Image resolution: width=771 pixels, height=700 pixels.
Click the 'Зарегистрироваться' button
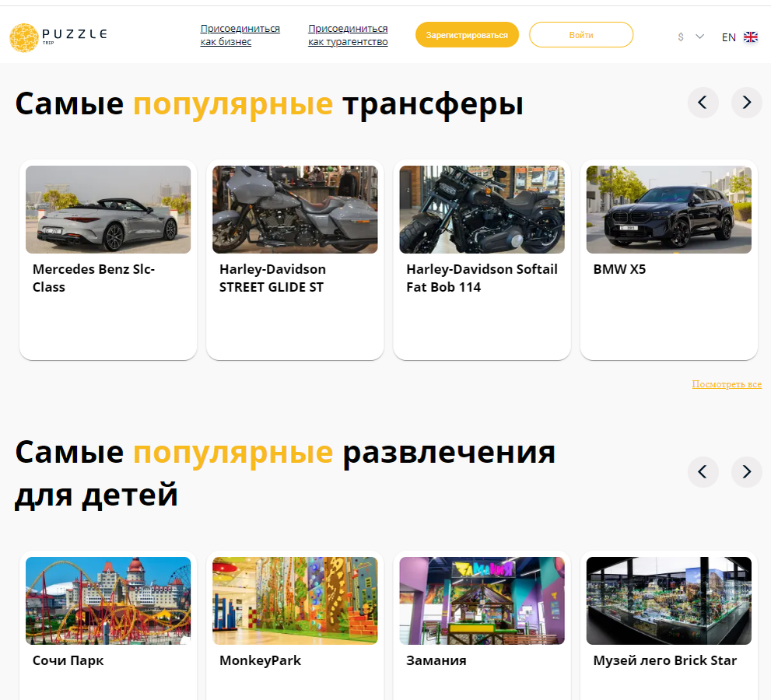pyautogui.click(x=467, y=35)
